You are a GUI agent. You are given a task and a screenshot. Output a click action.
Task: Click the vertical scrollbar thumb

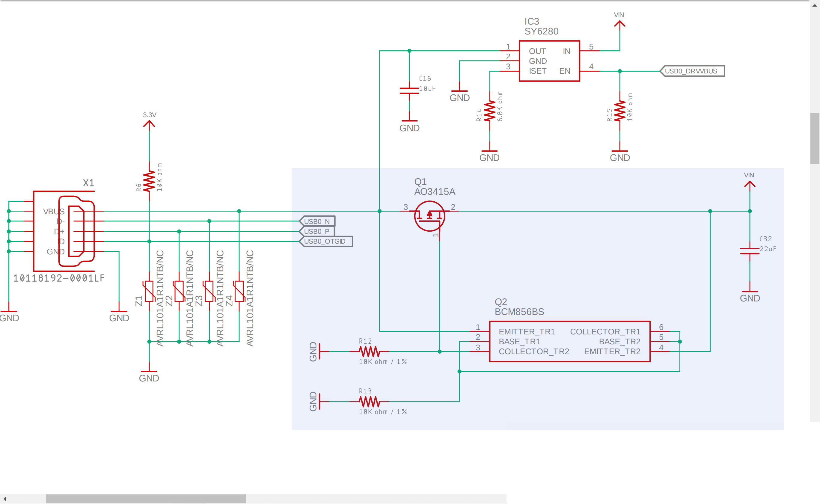point(815,138)
